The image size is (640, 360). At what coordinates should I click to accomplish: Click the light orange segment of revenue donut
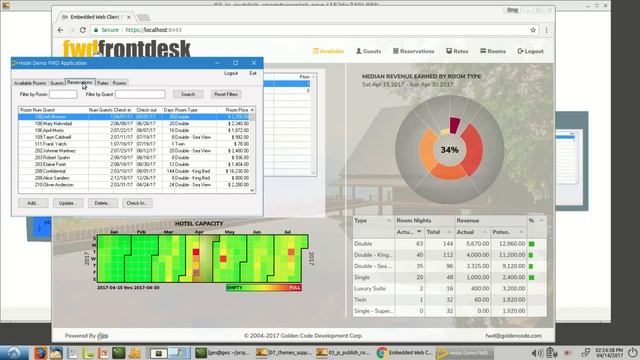point(427,150)
